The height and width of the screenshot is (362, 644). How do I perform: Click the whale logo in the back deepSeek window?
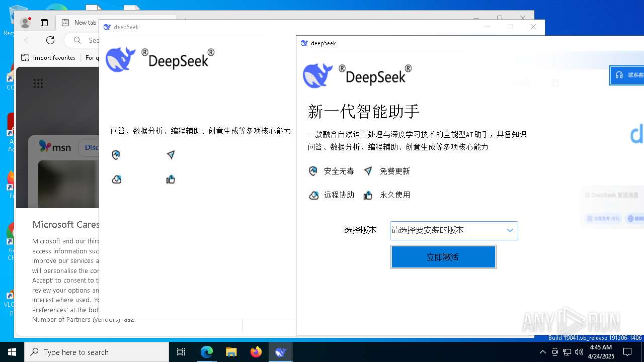121,59
